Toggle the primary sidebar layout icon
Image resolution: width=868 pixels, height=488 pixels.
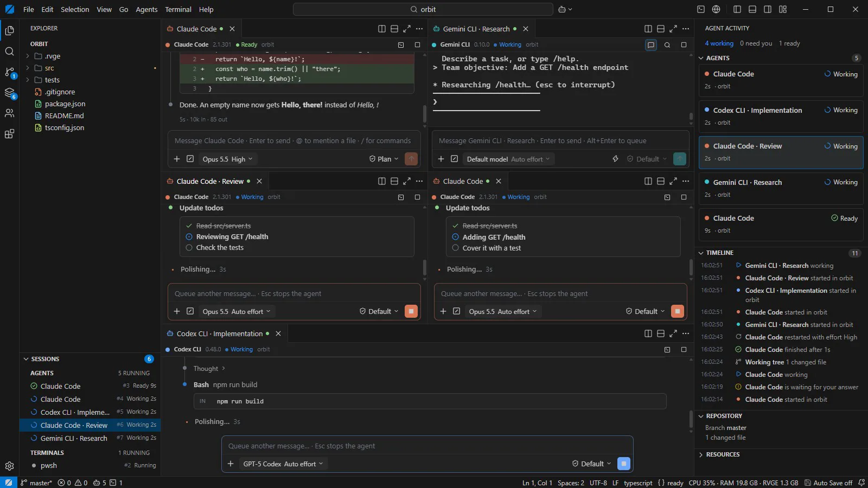click(x=737, y=9)
